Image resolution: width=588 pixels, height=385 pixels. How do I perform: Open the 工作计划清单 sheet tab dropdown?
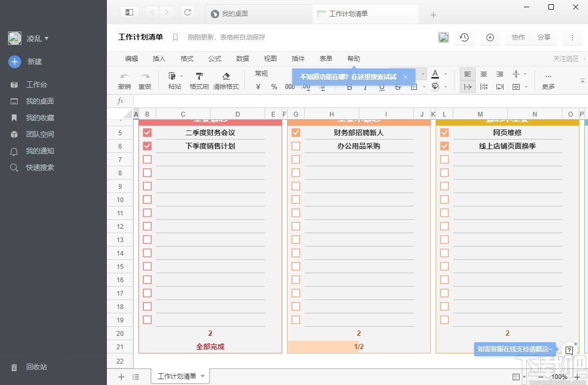pos(203,376)
